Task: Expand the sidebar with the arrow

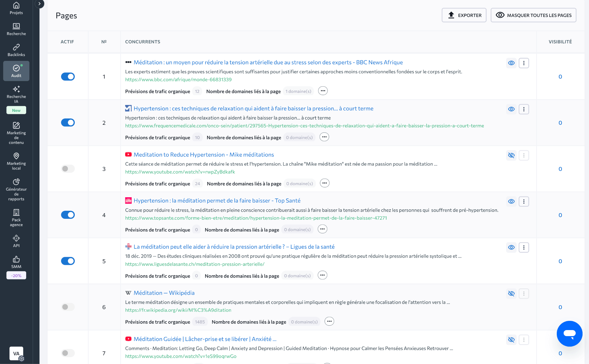Action: click(39, 4)
